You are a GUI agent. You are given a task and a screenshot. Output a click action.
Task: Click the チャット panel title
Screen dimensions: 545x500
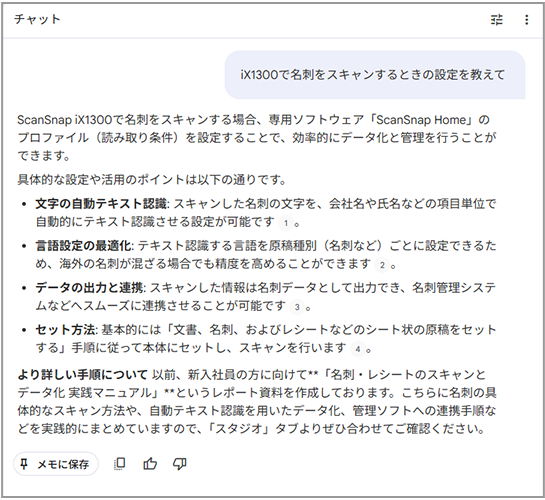tap(37, 19)
